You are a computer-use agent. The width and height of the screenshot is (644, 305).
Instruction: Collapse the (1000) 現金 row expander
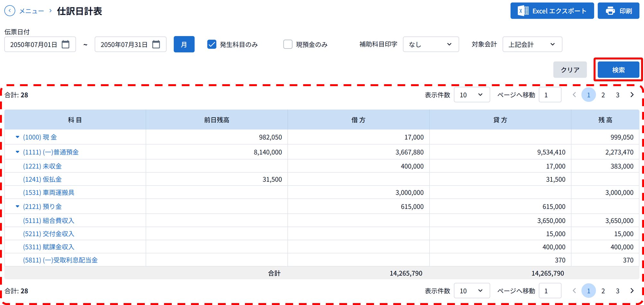[x=17, y=137]
